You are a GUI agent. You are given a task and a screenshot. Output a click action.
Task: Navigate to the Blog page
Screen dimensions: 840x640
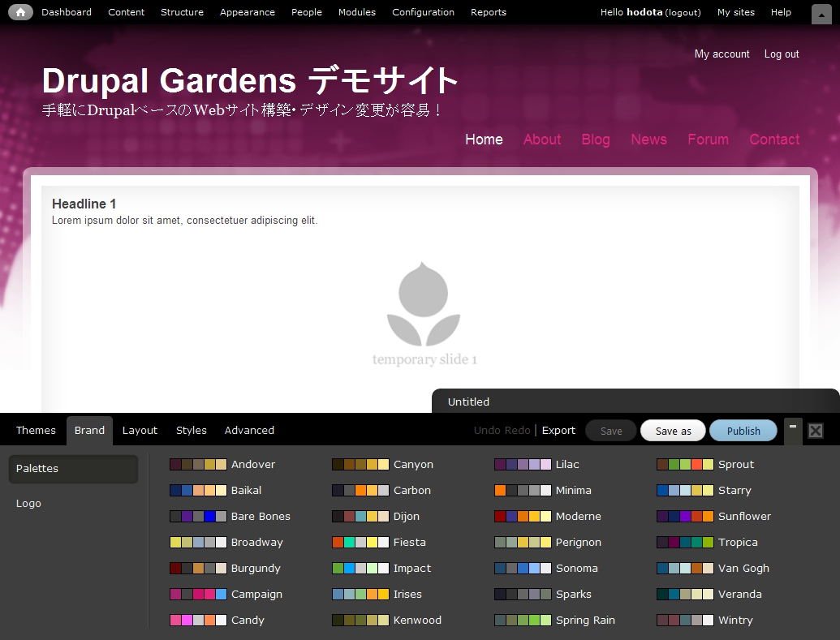coord(595,140)
